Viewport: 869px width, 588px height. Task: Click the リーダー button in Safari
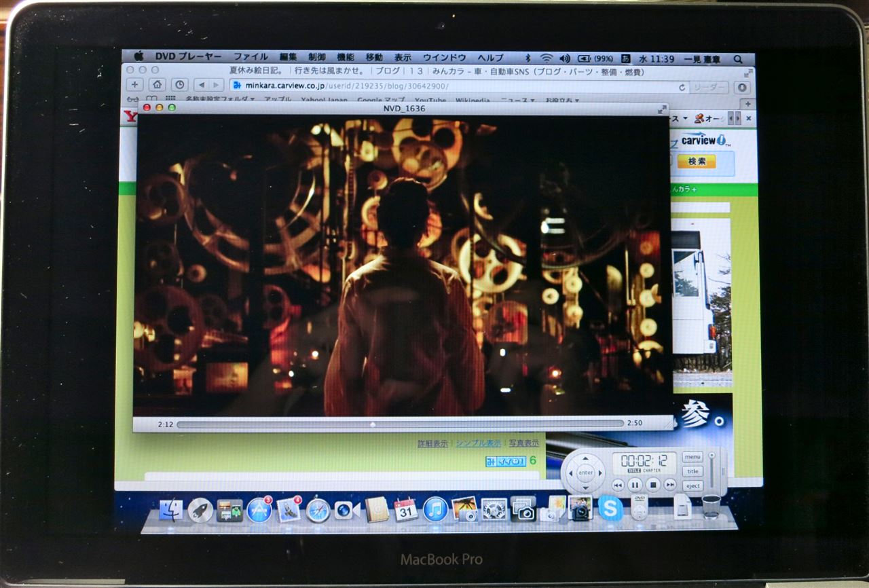click(709, 88)
